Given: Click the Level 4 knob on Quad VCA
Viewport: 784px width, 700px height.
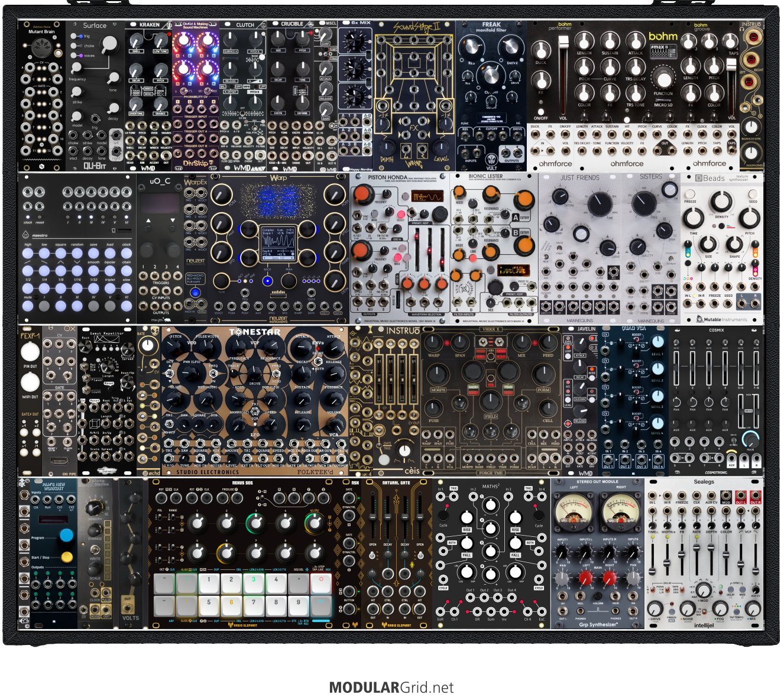Looking at the screenshot, I should (657, 423).
